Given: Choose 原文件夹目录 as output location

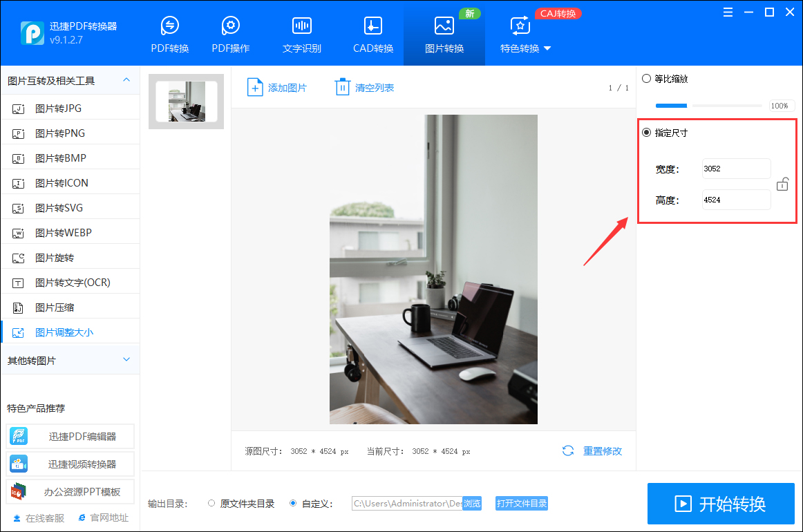Looking at the screenshot, I should (x=212, y=504).
